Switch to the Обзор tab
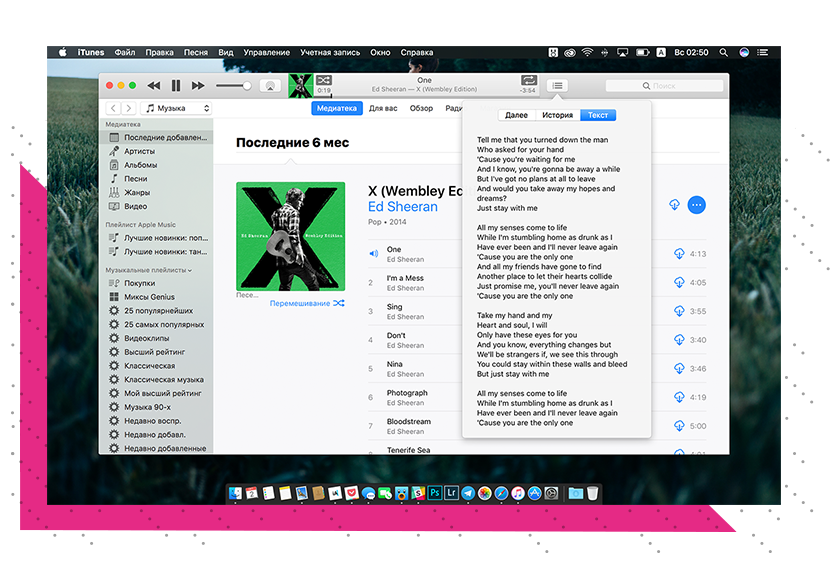The height and width of the screenshot is (580, 840). (x=421, y=108)
